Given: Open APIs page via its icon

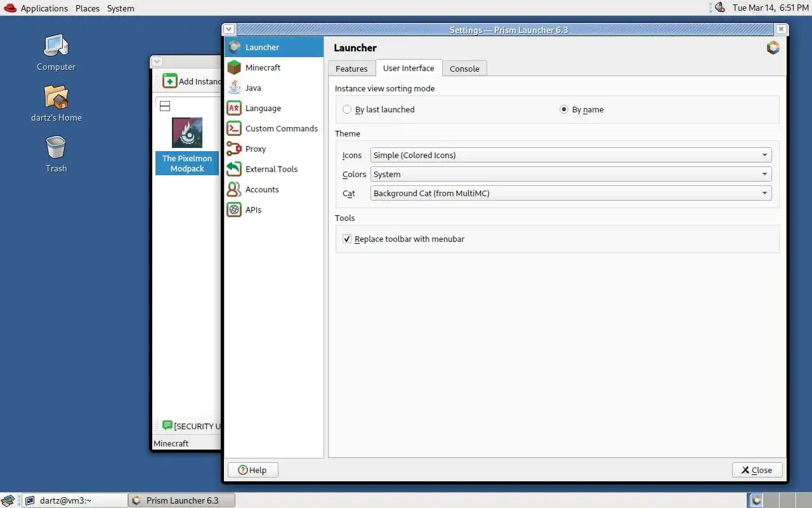Looking at the screenshot, I should pos(235,210).
